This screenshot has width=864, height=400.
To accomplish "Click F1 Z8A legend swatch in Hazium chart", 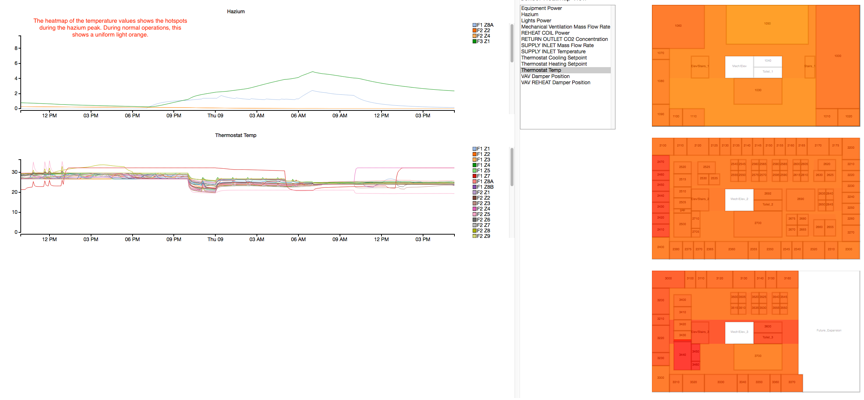I will coord(475,24).
